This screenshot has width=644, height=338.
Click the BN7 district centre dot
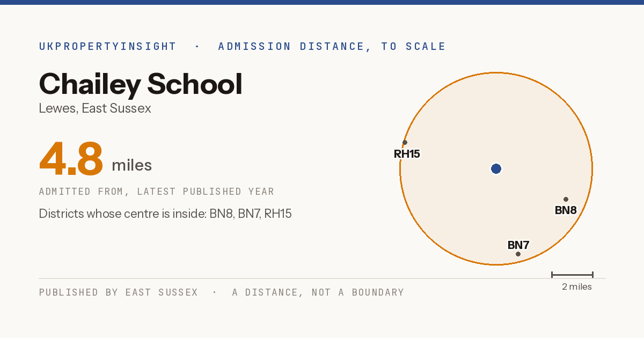518,254
